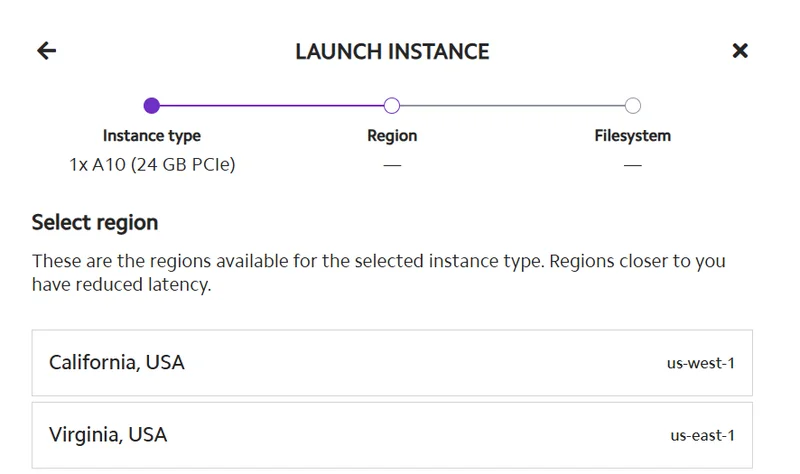Click the Select region heading
800x474 pixels.
click(x=95, y=222)
